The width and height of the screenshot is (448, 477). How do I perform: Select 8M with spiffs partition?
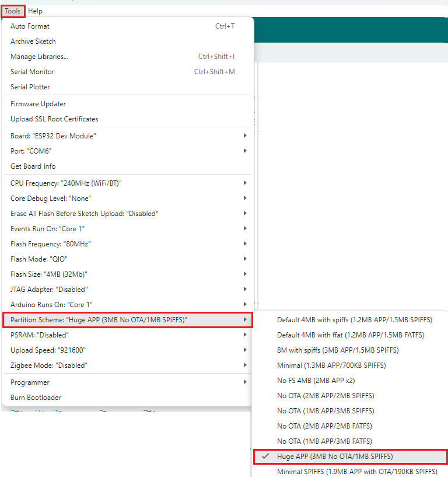coord(350,350)
